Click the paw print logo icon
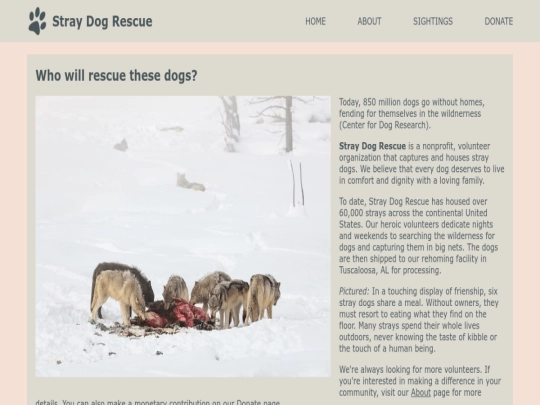 point(37,21)
